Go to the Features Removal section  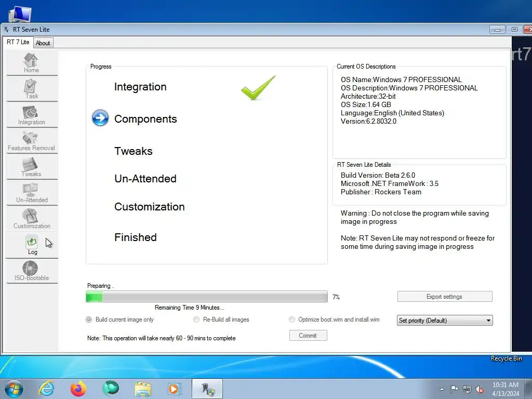[x=32, y=141]
